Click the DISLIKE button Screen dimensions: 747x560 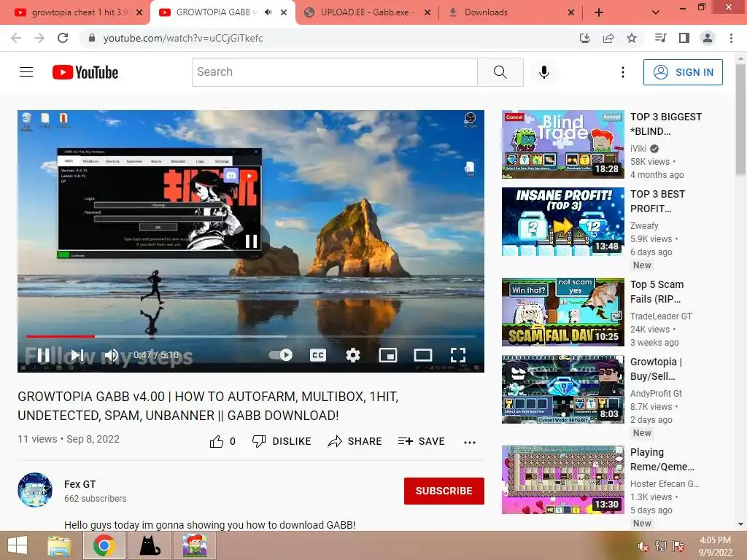(282, 441)
